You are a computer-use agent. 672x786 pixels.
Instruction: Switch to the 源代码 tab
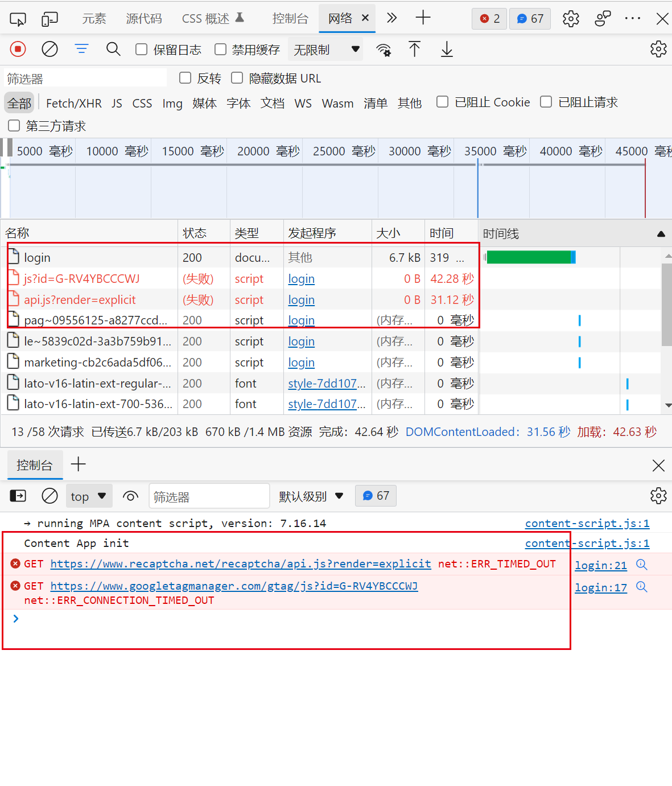(144, 19)
